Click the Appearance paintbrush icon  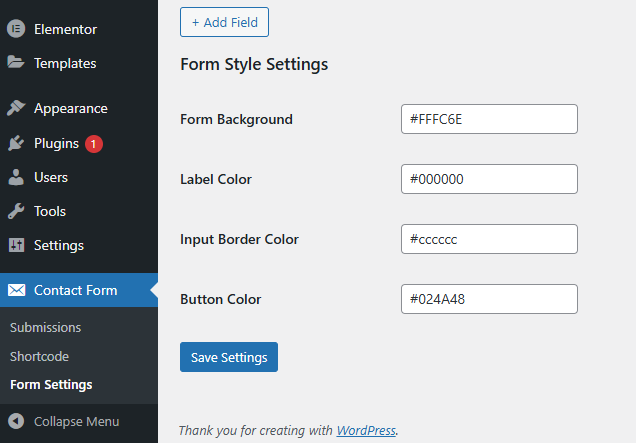click(16, 108)
